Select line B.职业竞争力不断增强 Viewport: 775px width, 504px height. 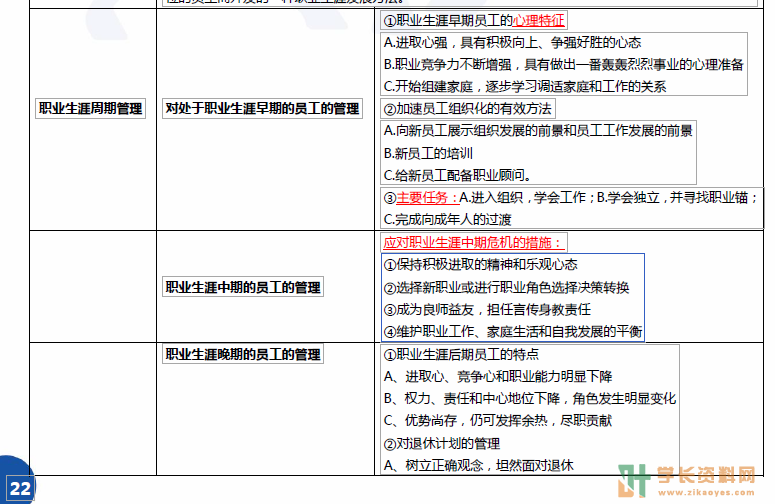click(563, 65)
